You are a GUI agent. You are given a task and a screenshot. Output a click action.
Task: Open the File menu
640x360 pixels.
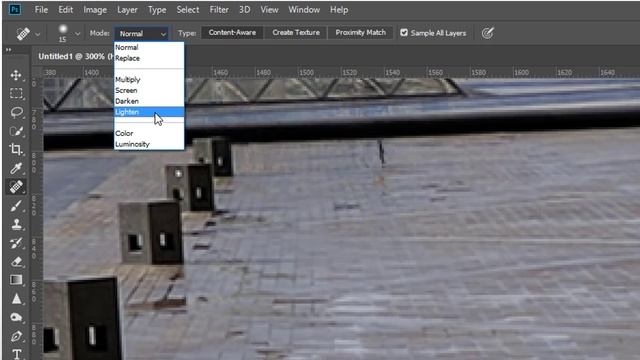click(41, 10)
